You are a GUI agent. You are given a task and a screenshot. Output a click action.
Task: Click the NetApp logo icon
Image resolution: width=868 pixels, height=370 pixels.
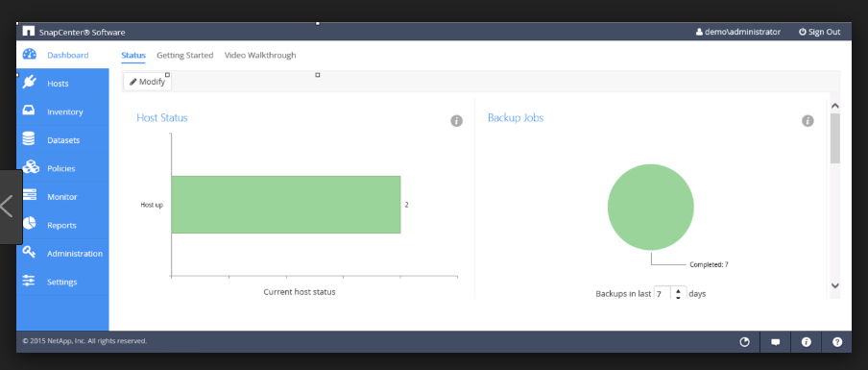click(28, 32)
